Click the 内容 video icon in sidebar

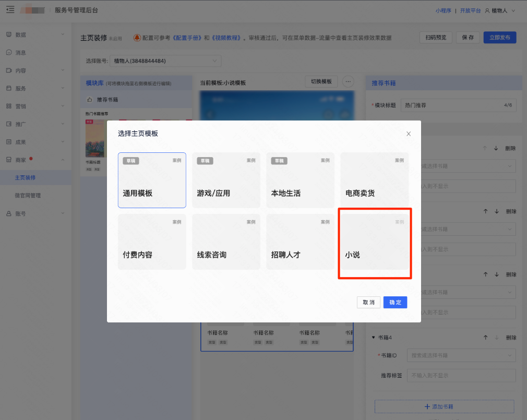[9, 70]
